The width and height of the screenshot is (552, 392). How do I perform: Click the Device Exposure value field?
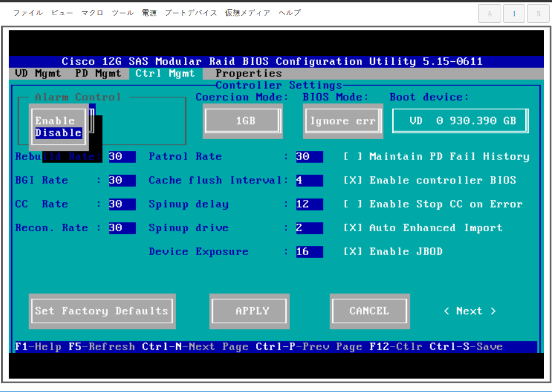click(309, 252)
